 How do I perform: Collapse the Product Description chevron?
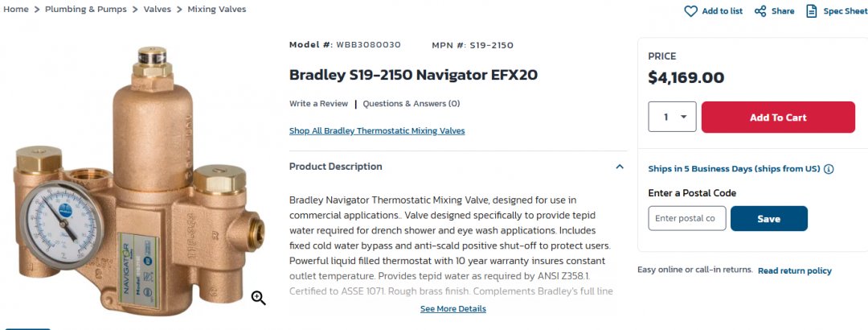point(620,167)
